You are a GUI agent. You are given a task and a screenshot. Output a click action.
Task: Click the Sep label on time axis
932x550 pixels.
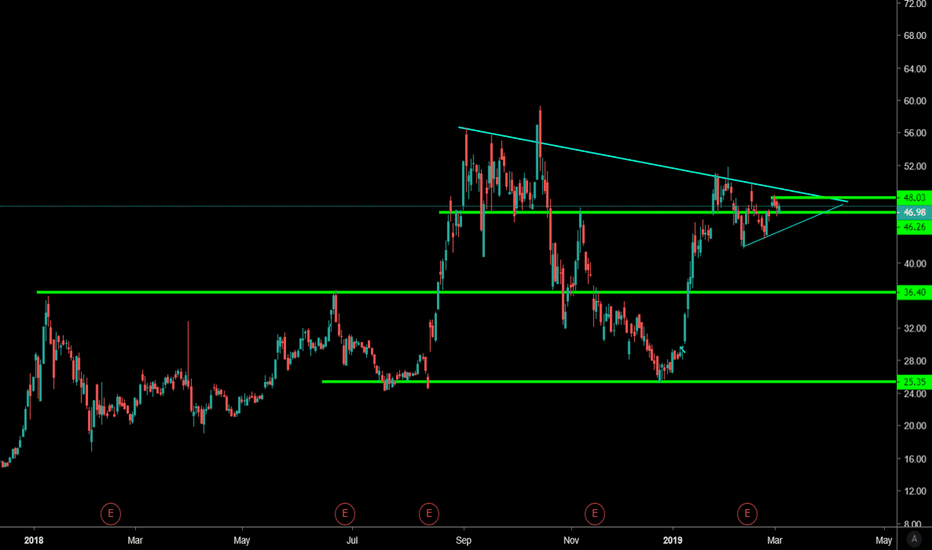pos(464,540)
